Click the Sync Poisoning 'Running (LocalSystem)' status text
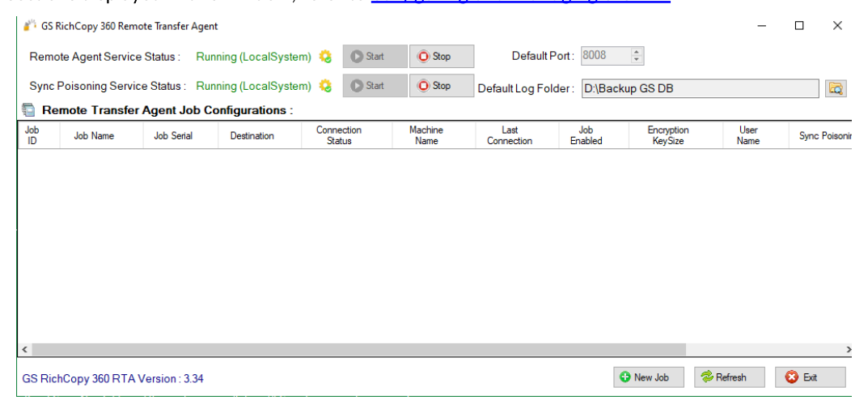 (x=253, y=86)
